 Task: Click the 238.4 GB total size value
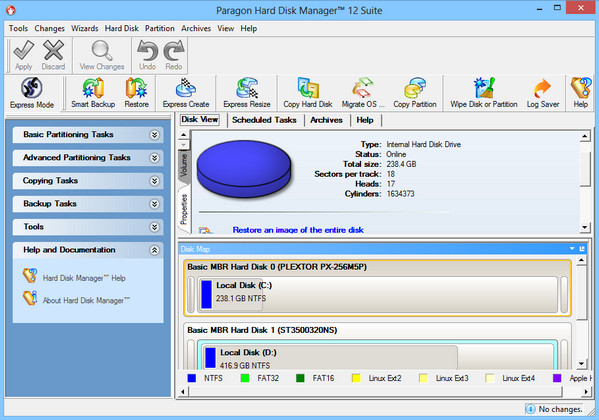[401, 164]
